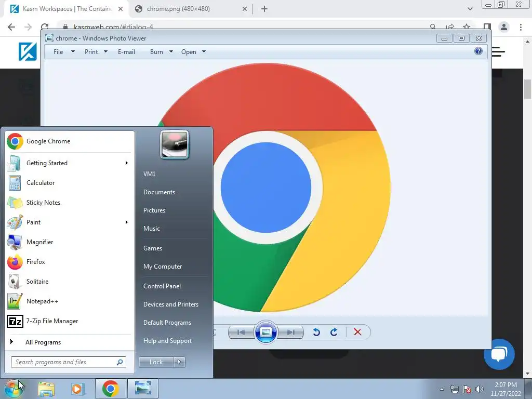This screenshot has height=399, width=532.
Task: Delete the image with red X
Action: tap(357, 332)
